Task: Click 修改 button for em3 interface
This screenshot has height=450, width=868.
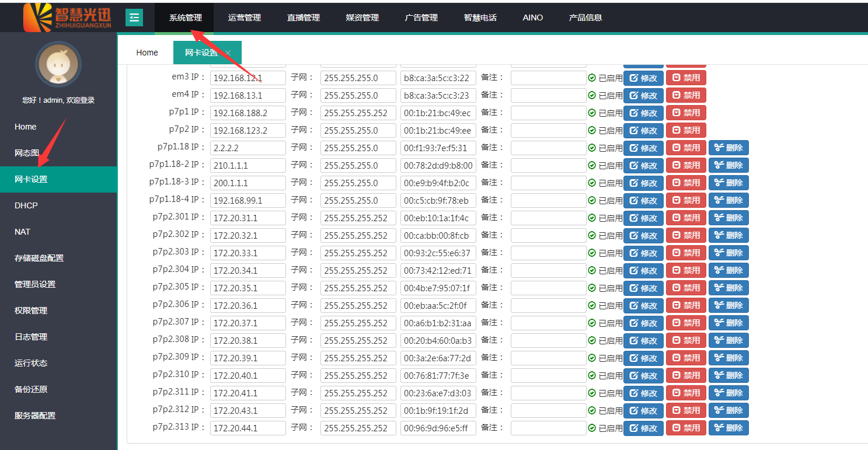Action: click(643, 78)
